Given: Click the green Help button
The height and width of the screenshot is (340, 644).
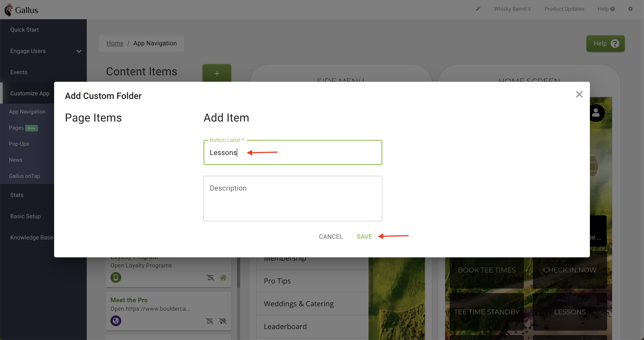Looking at the screenshot, I should (x=605, y=44).
